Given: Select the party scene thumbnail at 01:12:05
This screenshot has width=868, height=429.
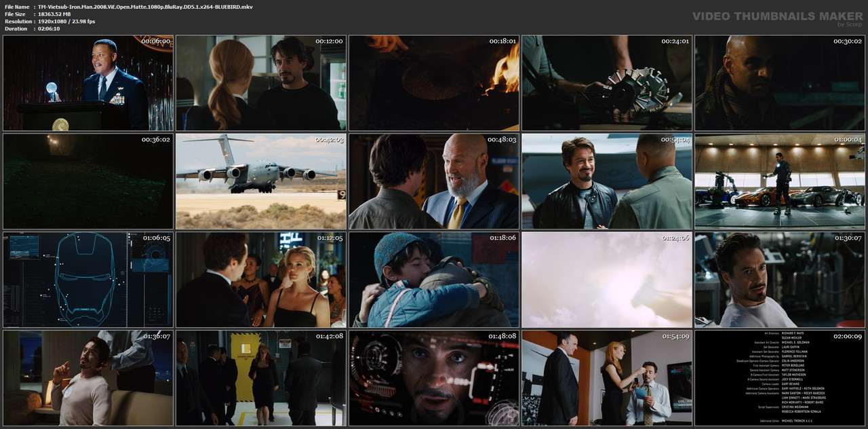Looking at the screenshot, I should pyautogui.click(x=261, y=280).
